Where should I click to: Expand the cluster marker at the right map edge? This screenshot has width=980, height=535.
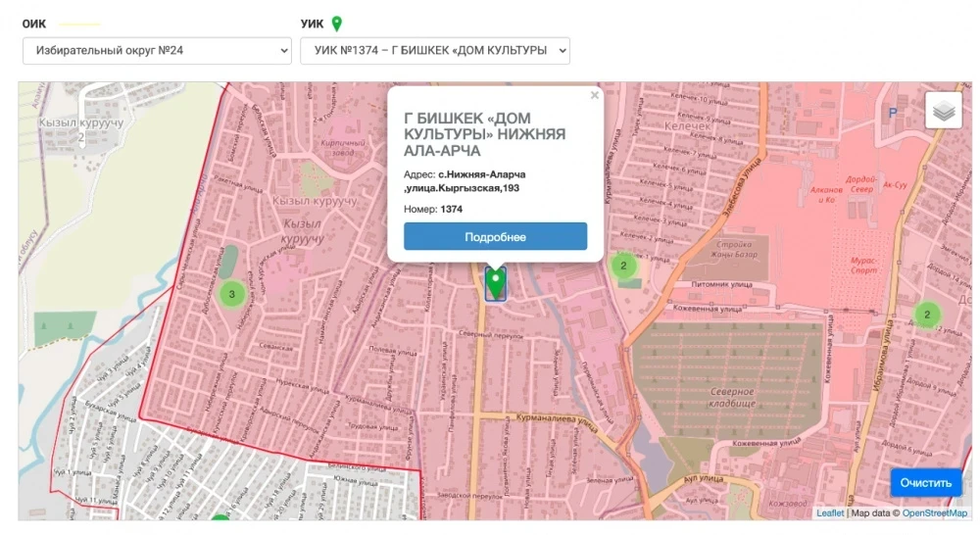[926, 314]
